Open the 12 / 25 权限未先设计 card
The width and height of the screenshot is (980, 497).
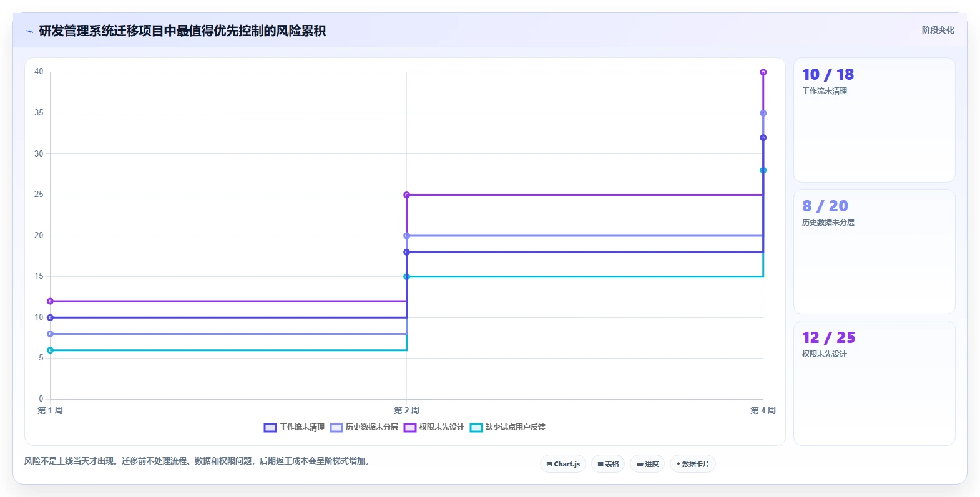(x=875, y=384)
